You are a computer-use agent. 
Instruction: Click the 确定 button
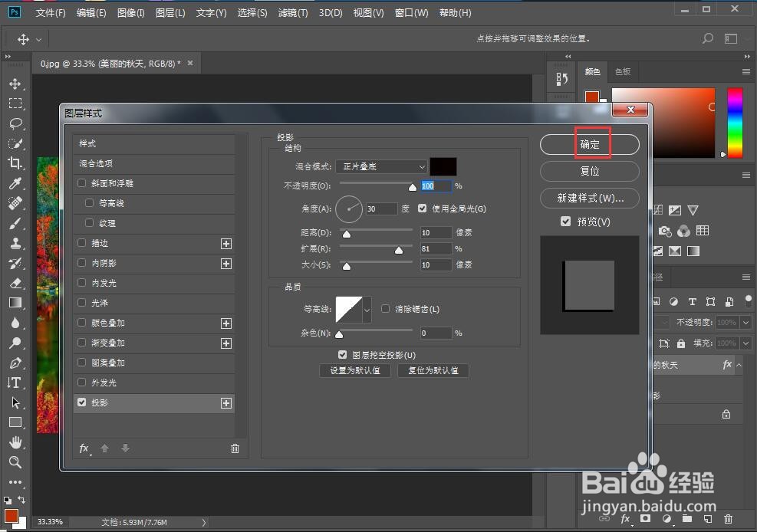point(589,144)
